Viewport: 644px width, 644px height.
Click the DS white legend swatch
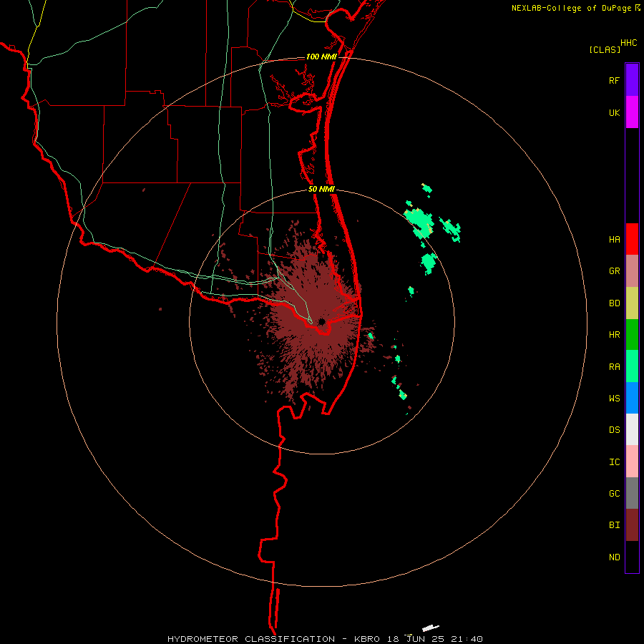(632, 429)
